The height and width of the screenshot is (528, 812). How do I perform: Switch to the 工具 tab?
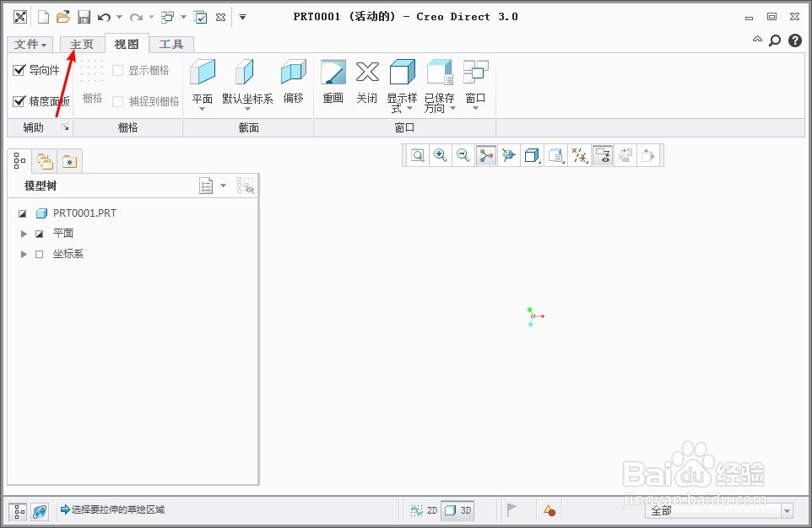click(x=171, y=45)
